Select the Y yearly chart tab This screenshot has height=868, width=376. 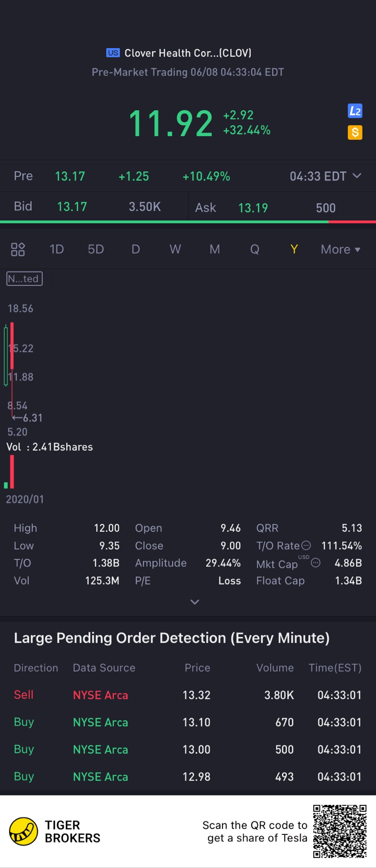point(294,249)
